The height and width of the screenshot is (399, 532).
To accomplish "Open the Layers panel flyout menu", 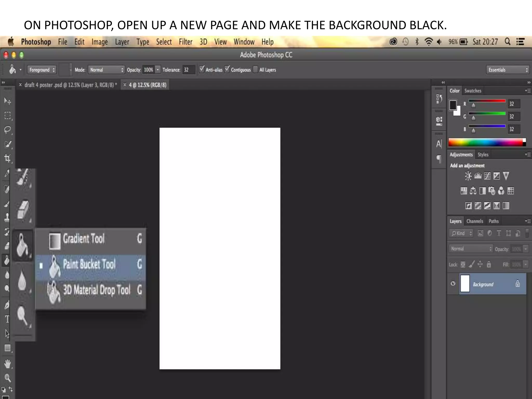I will coord(528,221).
